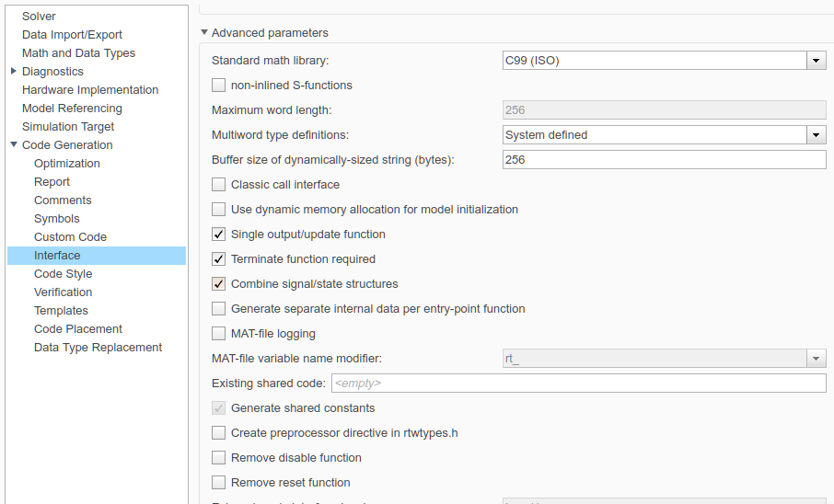Select Model Referencing category
Image resolution: width=834 pixels, height=504 pixels.
[x=72, y=109]
